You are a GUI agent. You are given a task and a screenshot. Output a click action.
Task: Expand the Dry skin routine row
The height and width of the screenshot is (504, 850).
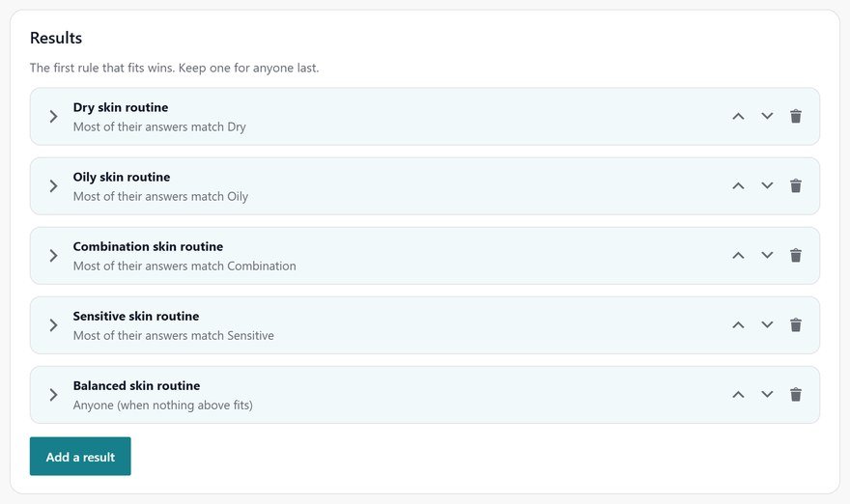53,117
